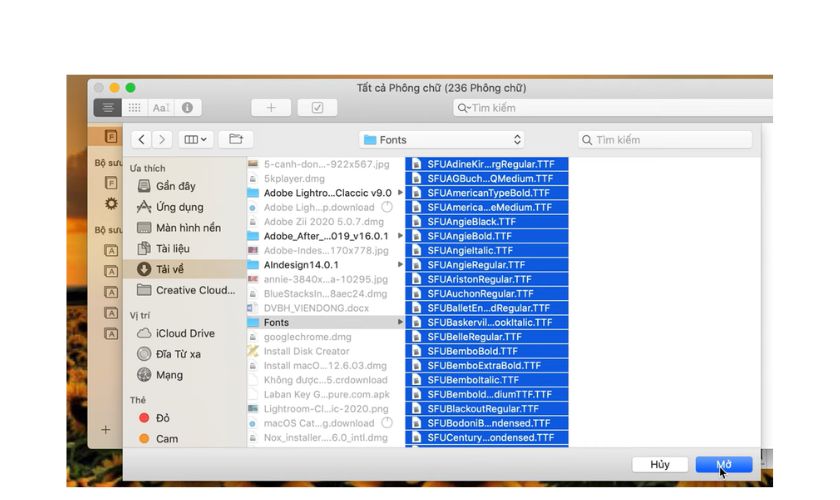
Task: Create a new folder
Action: (236, 139)
